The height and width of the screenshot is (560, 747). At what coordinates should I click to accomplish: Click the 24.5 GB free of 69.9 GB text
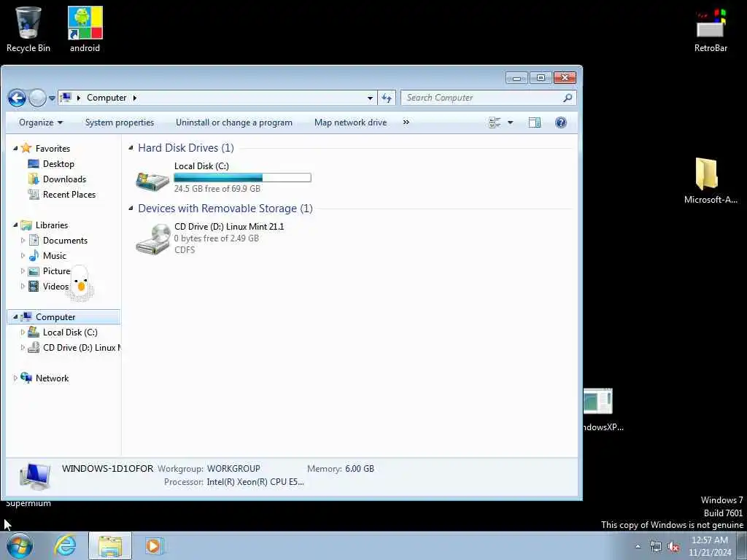click(217, 189)
